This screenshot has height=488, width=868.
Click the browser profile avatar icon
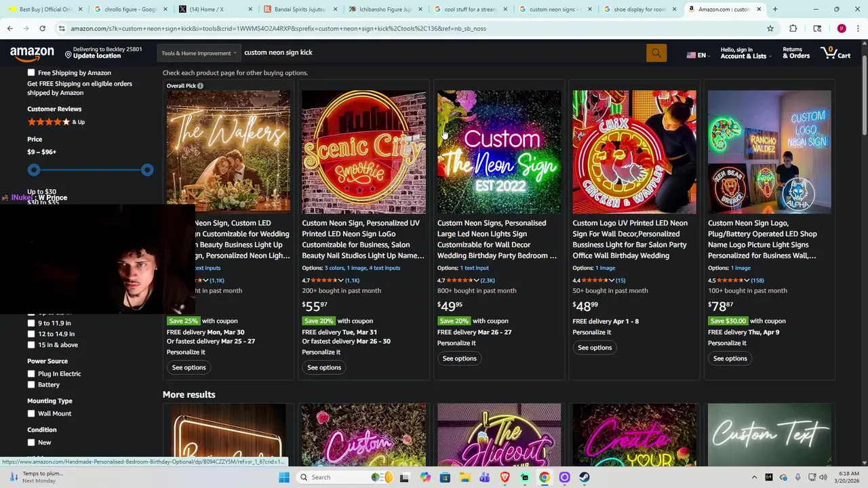(842, 28)
